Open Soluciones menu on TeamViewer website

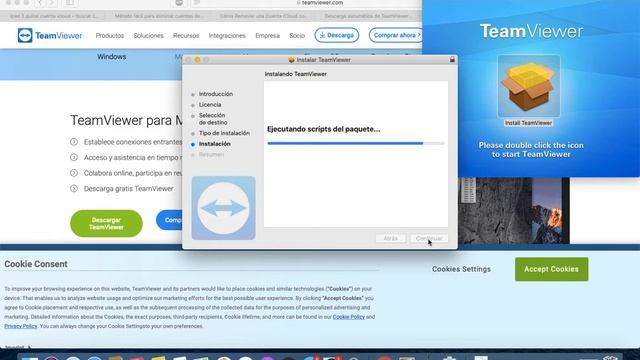[x=148, y=36]
